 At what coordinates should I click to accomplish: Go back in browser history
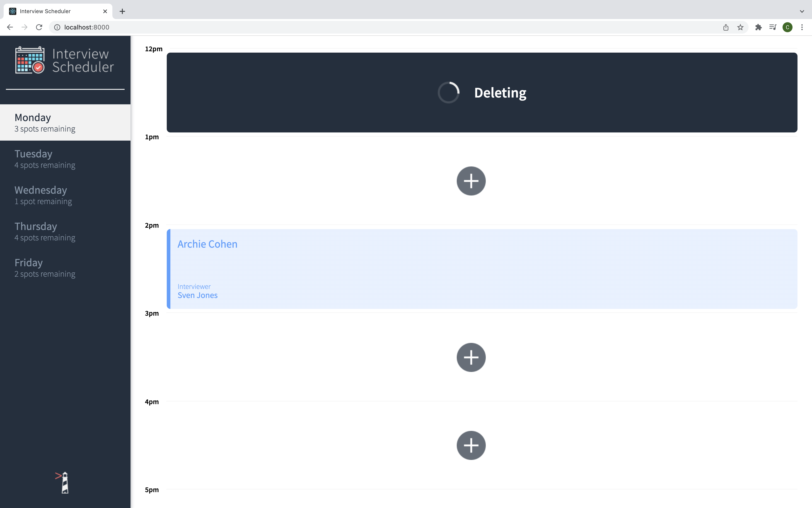(10, 27)
